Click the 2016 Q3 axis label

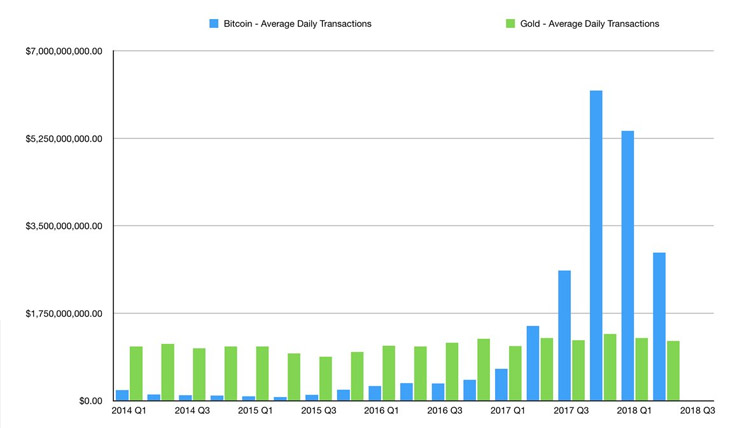click(444, 411)
